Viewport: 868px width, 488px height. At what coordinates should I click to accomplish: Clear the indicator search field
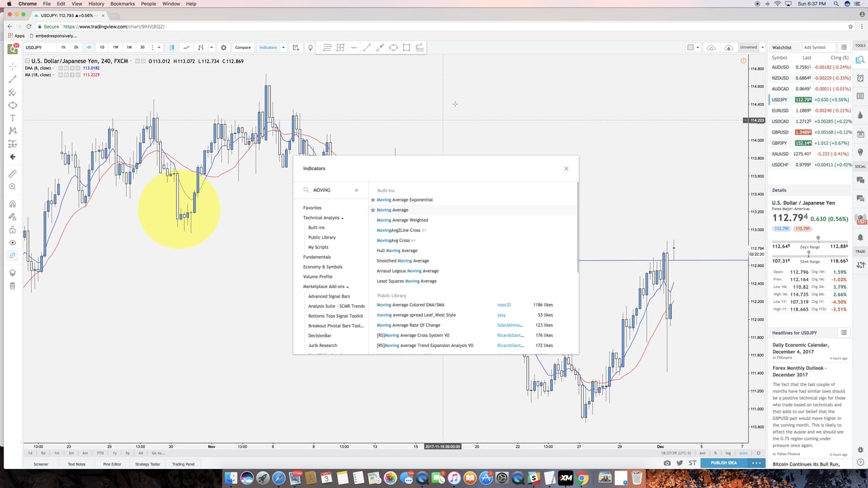(357, 190)
